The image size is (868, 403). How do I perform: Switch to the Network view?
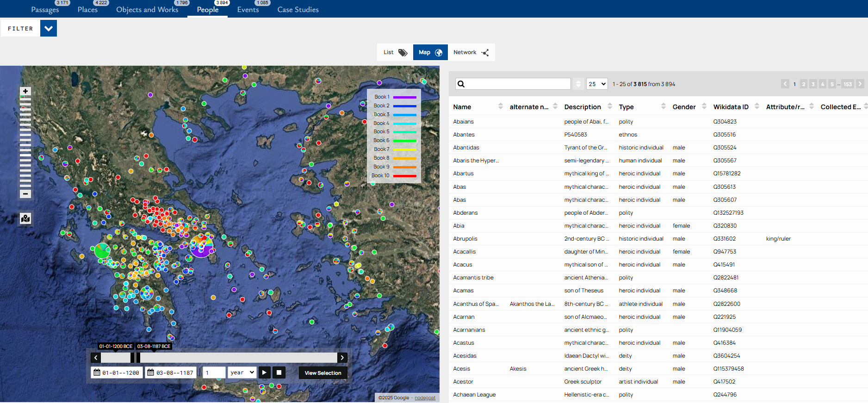[x=471, y=52]
